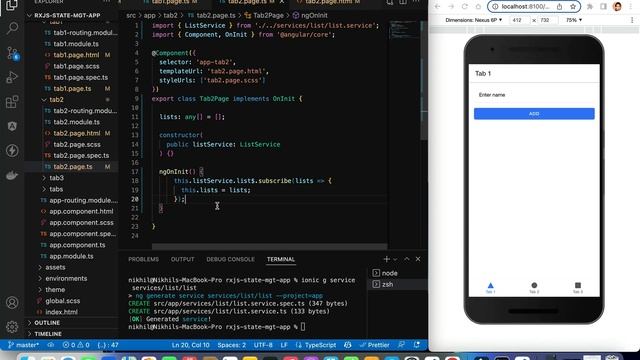Open the Dimensions Nexus 6P dropdown
The width and height of the screenshot is (640, 360).
coord(473,20)
